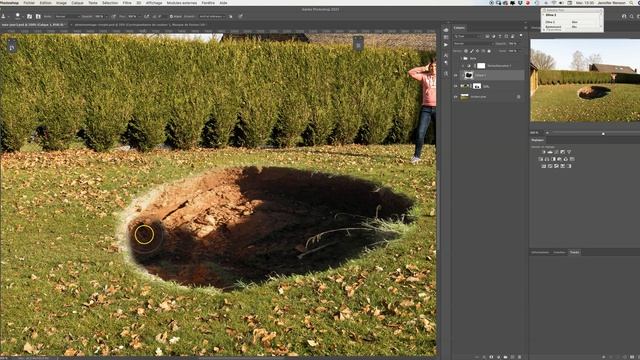Select the Tracés tab
The image size is (640, 360).
point(574,252)
